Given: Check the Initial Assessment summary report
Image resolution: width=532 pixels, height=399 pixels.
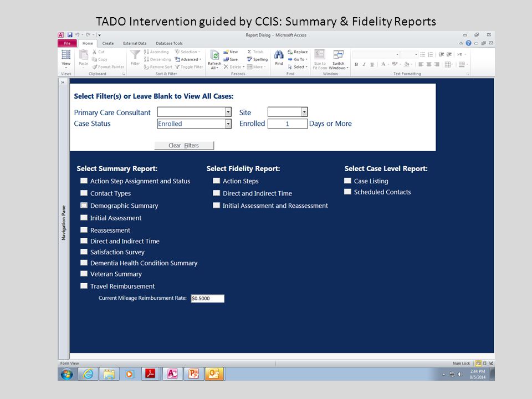Looking at the screenshot, I should coord(84,217).
